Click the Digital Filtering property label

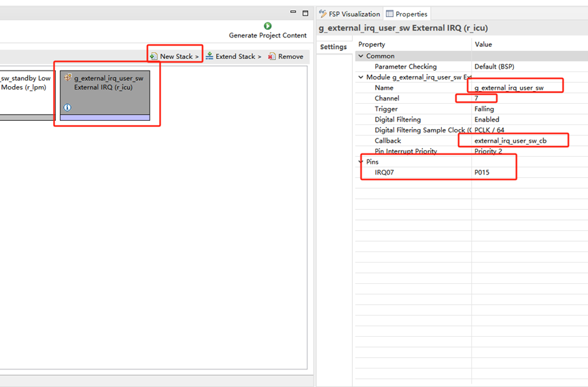click(398, 119)
